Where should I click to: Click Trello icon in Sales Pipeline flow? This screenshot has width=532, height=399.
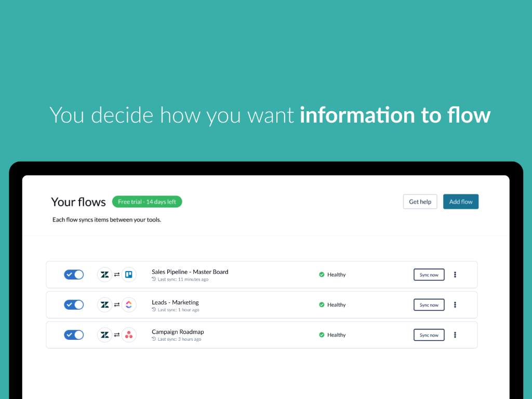click(x=129, y=275)
